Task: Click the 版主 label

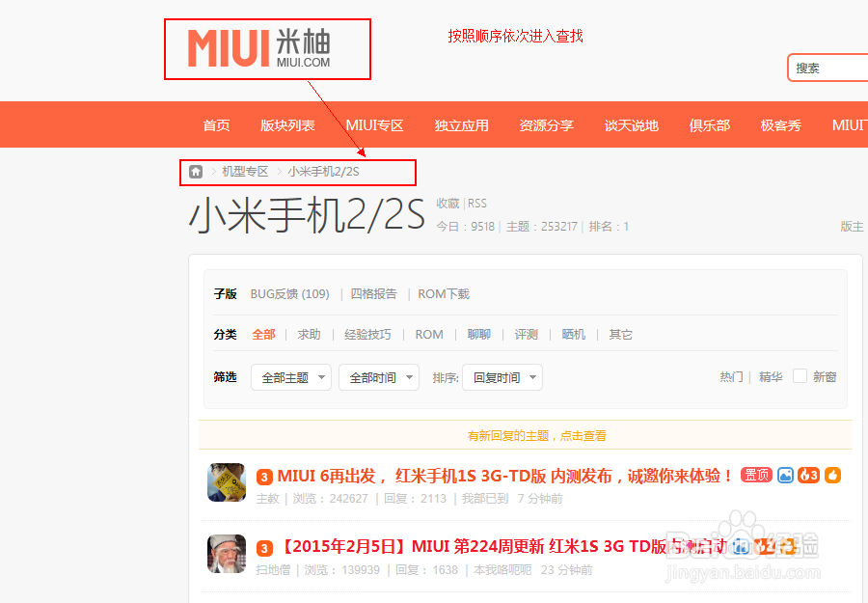Action: click(x=852, y=226)
